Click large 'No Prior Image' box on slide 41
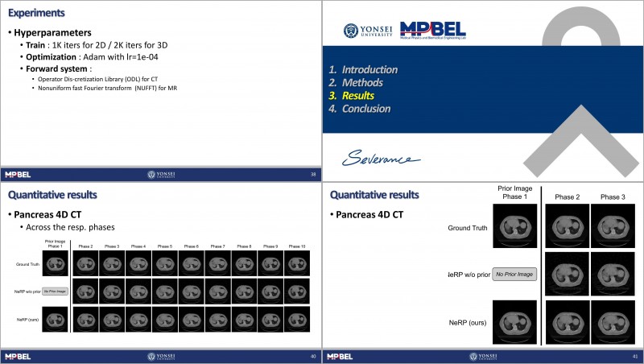 [x=514, y=274]
